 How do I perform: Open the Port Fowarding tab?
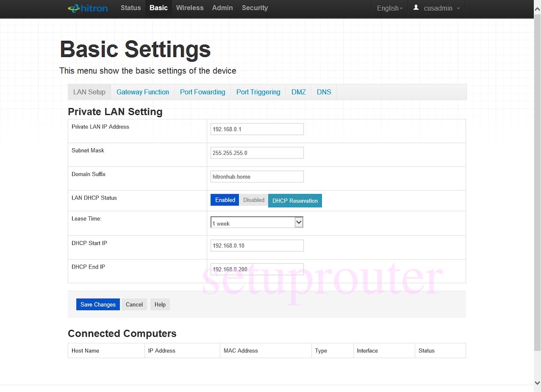tap(202, 92)
